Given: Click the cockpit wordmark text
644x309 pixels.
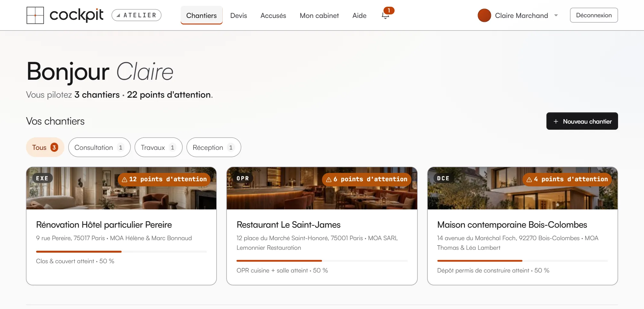Looking at the screenshot, I should tap(77, 15).
